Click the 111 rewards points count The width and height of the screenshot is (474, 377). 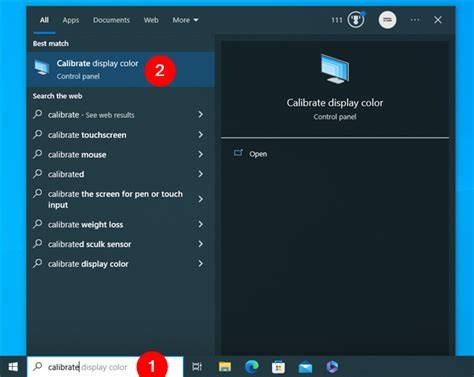(337, 20)
